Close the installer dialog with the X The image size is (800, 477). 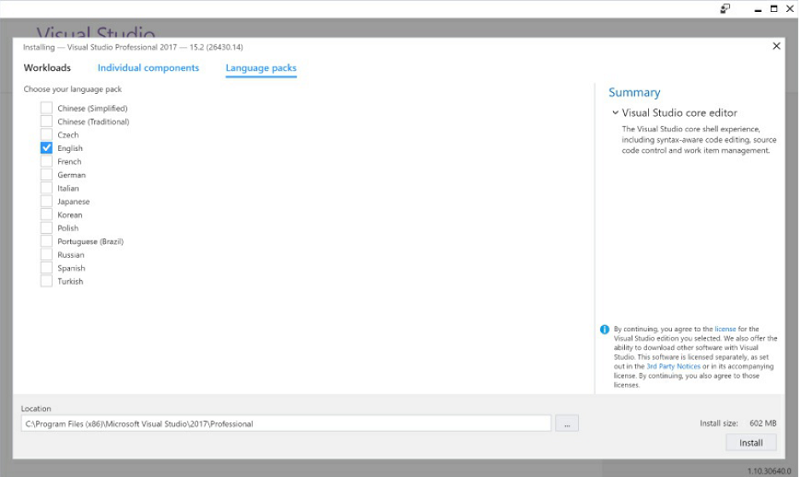pyautogui.click(x=777, y=46)
